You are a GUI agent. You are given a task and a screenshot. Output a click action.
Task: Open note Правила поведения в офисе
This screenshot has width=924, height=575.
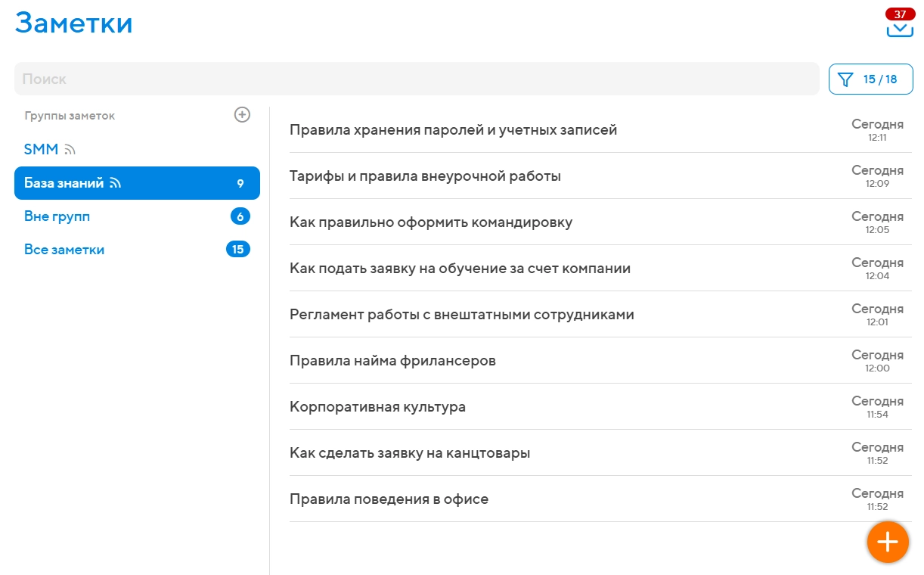click(x=600, y=499)
